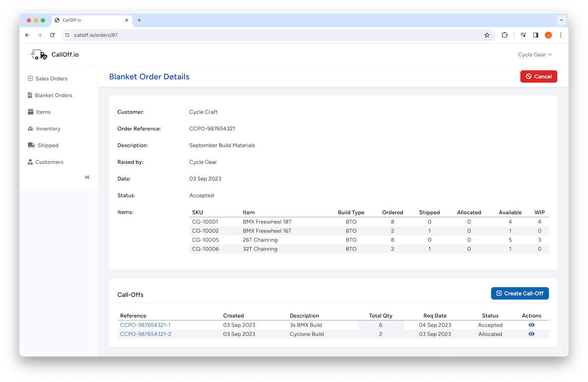Toggle the browser side panel icon
This screenshot has height=382, width=588.
535,35
